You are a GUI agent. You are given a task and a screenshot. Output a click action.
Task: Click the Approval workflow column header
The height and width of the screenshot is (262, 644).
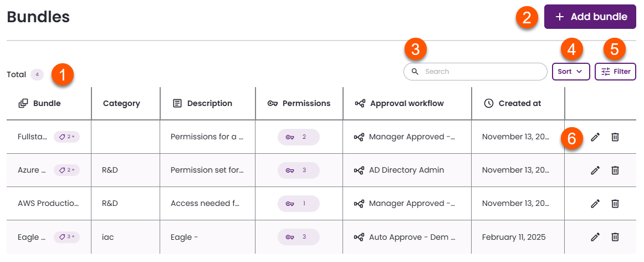(x=406, y=103)
